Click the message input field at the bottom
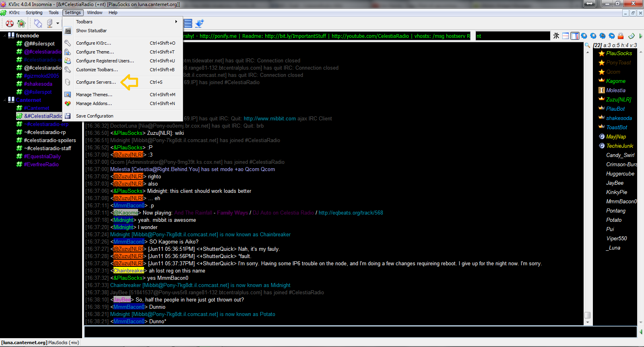The width and height of the screenshot is (644, 347). click(x=360, y=332)
